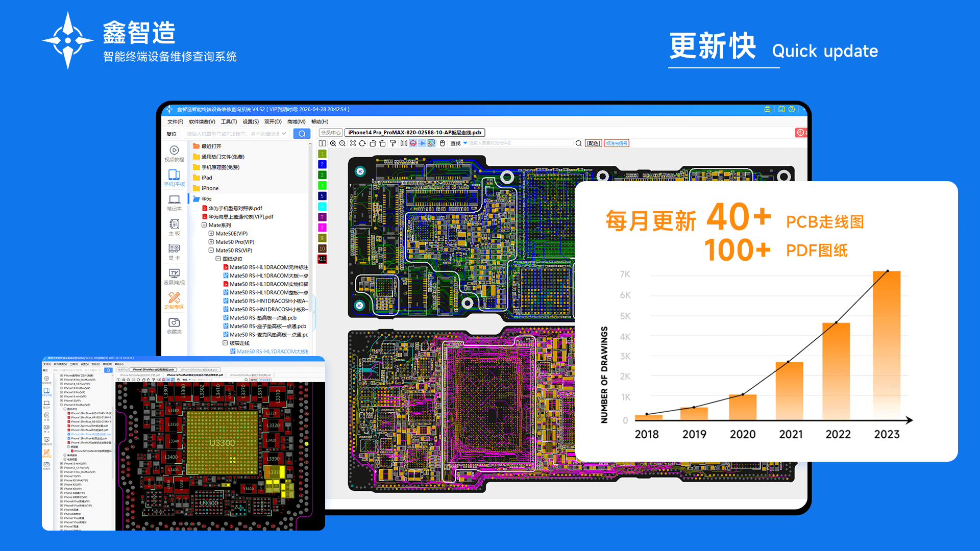Click the 标注与信号 button
The height and width of the screenshot is (551, 980).
pos(617,143)
